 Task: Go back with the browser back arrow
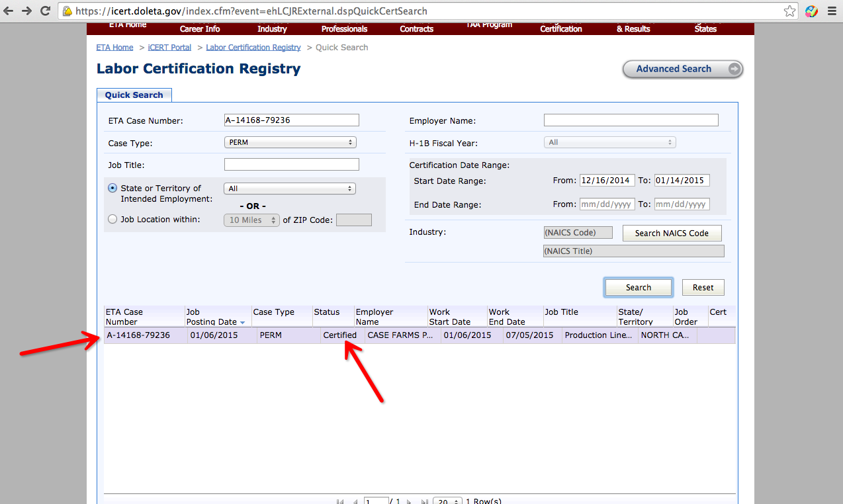(x=9, y=11)
